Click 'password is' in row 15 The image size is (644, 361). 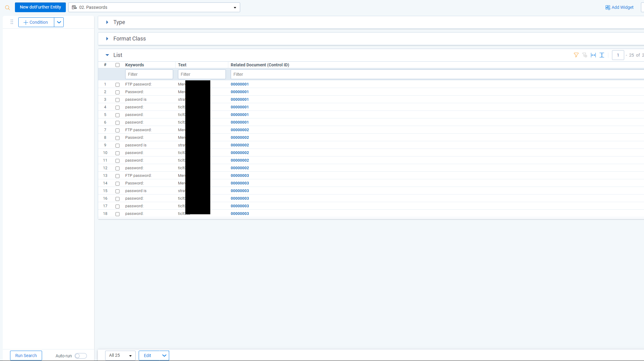click(x=136, y=191)
